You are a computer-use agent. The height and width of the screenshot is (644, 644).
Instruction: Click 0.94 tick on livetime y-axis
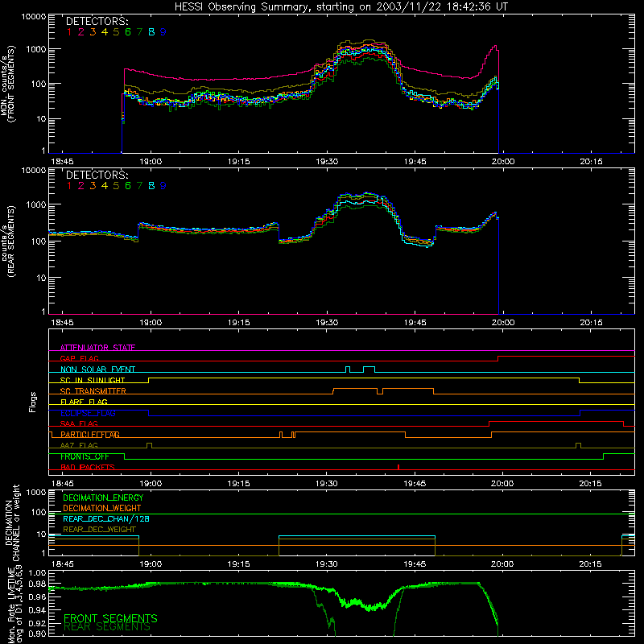pos(37,610)
